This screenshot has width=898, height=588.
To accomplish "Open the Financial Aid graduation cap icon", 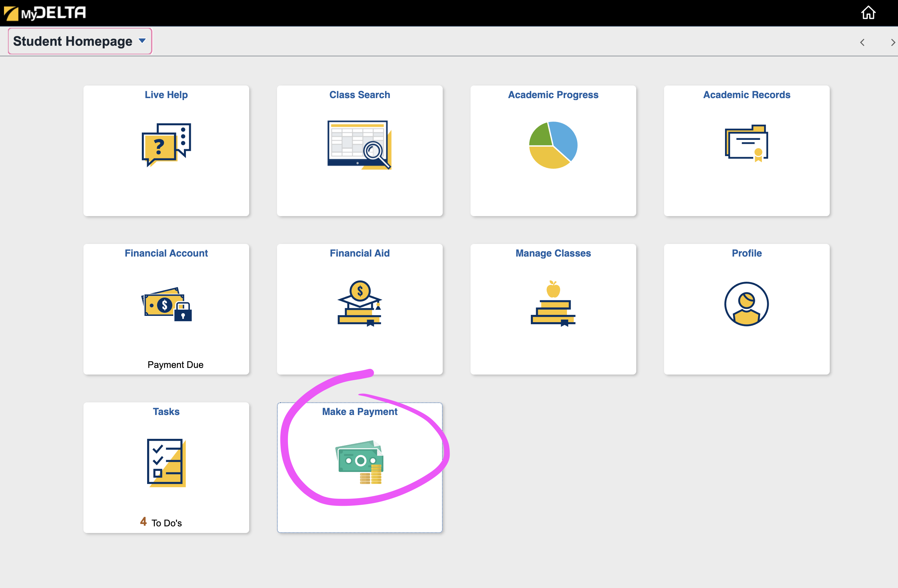I will click(x=359, y=303).
